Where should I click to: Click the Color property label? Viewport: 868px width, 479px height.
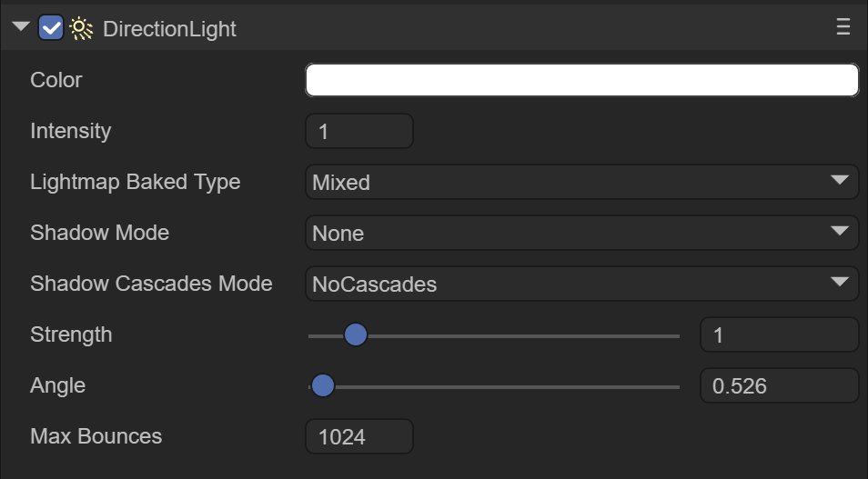56,80
